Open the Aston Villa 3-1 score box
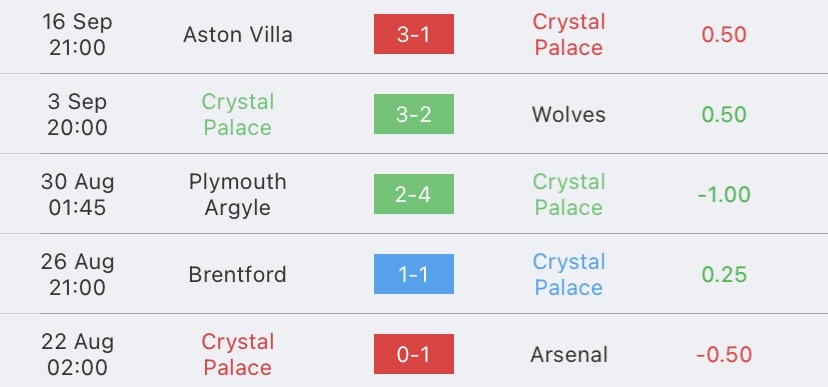Screen dimensions: 828x387 (x=413, y=34)
